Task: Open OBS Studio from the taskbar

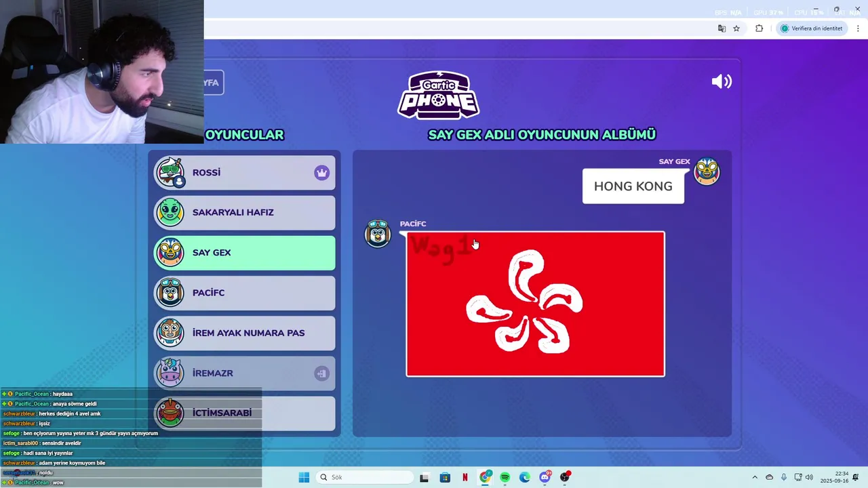Action: coord(565,477)
